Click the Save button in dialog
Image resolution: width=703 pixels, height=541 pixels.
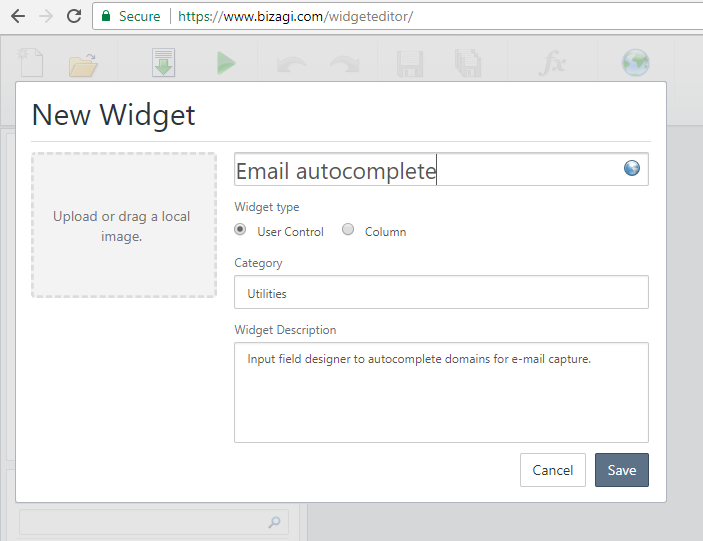(622, 470)
